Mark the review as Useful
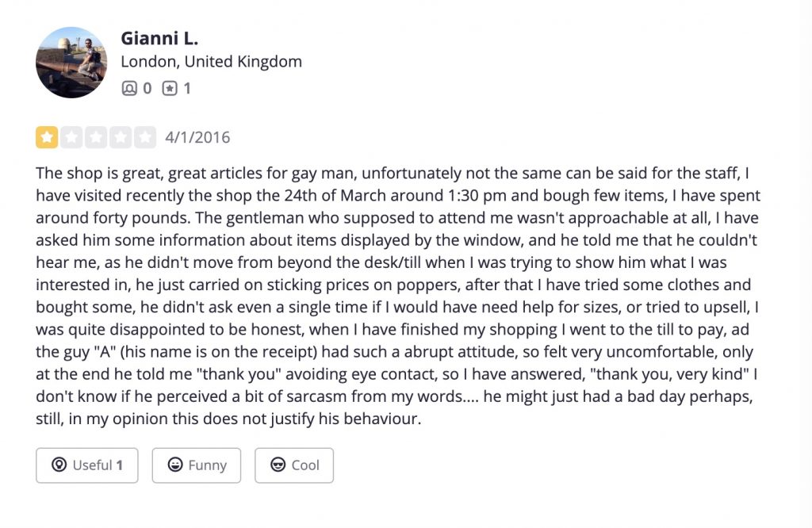 point(87,465)
